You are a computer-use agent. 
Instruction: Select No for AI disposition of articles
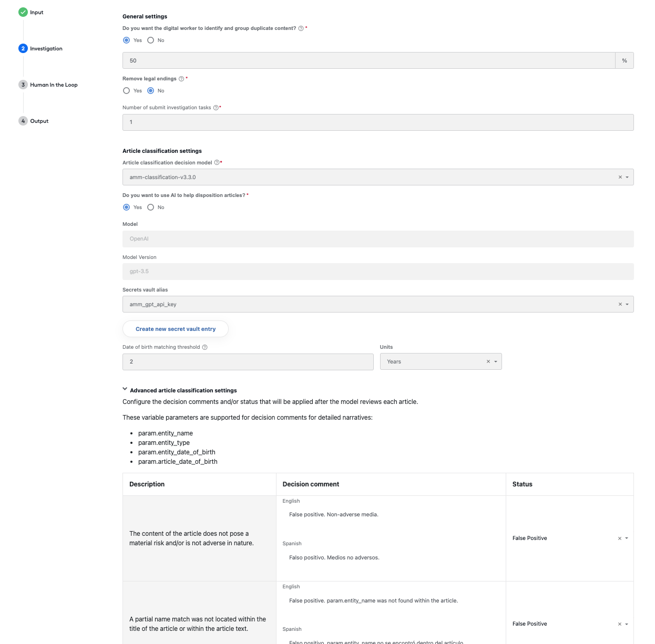point(151,207)
